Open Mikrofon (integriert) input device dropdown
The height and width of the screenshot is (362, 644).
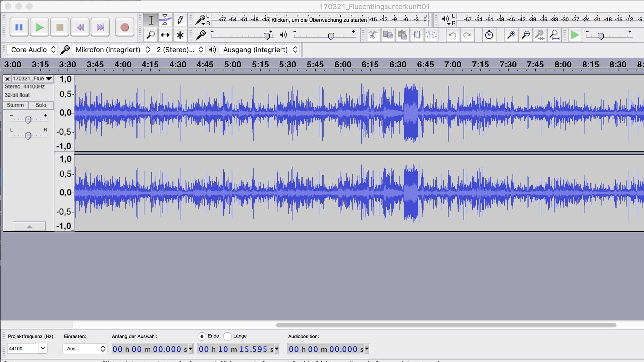point(112,50)
